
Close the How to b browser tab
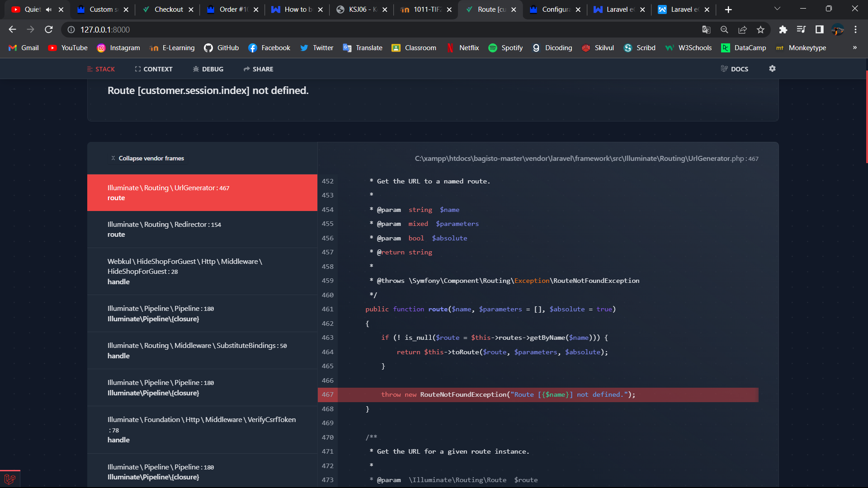click(321, 9)
